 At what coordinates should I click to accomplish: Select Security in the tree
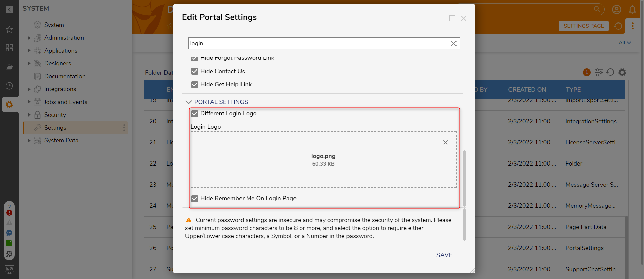[x=55, y=115]
